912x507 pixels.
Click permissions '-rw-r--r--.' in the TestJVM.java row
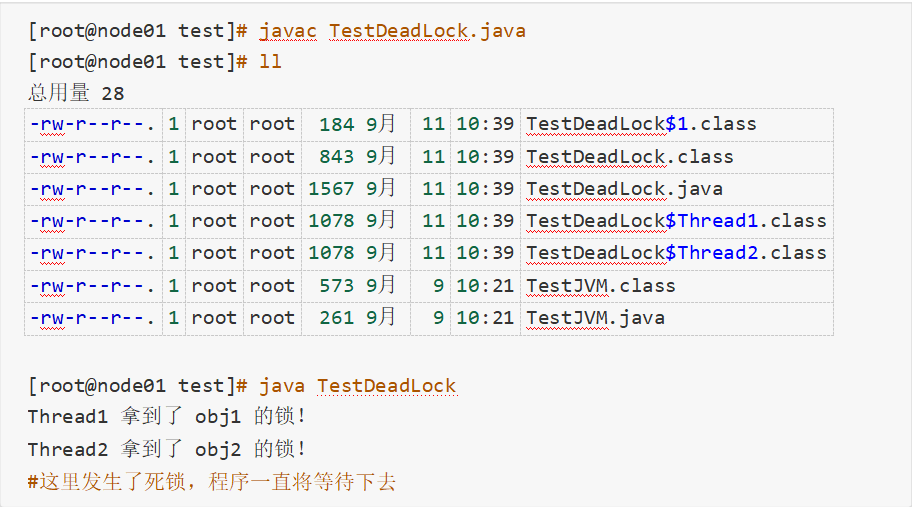[x=92, y=318]
